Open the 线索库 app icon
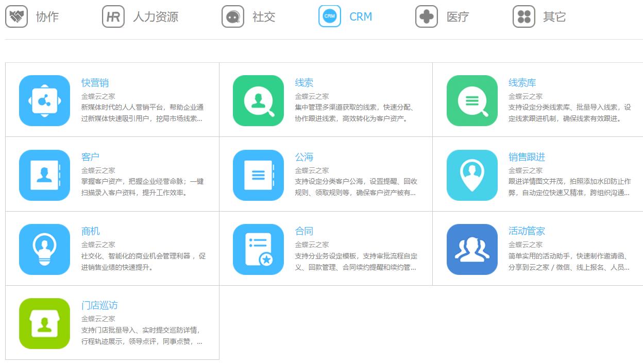The width and height of the screenshot is (643, 364). pos(472,101)
